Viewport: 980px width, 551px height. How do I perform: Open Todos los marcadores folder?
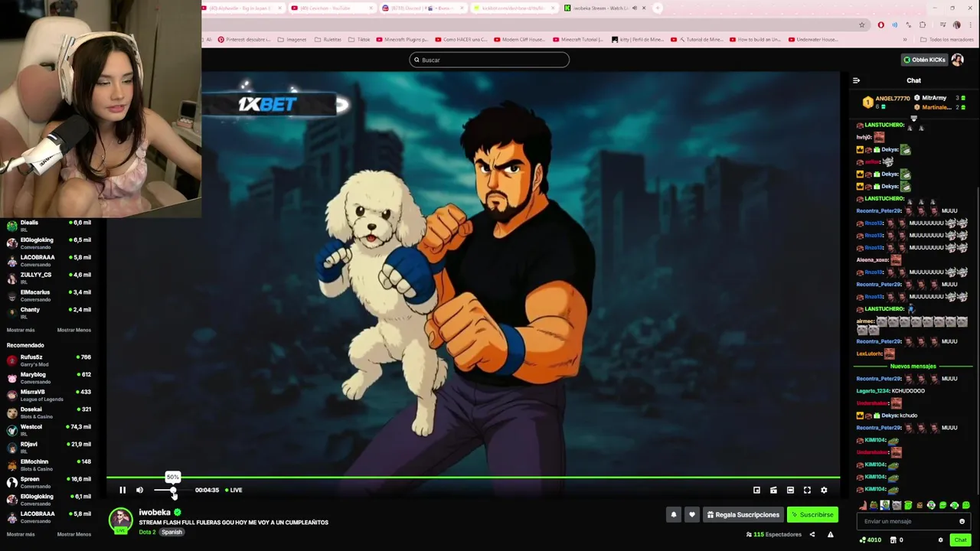pos(948,39)
